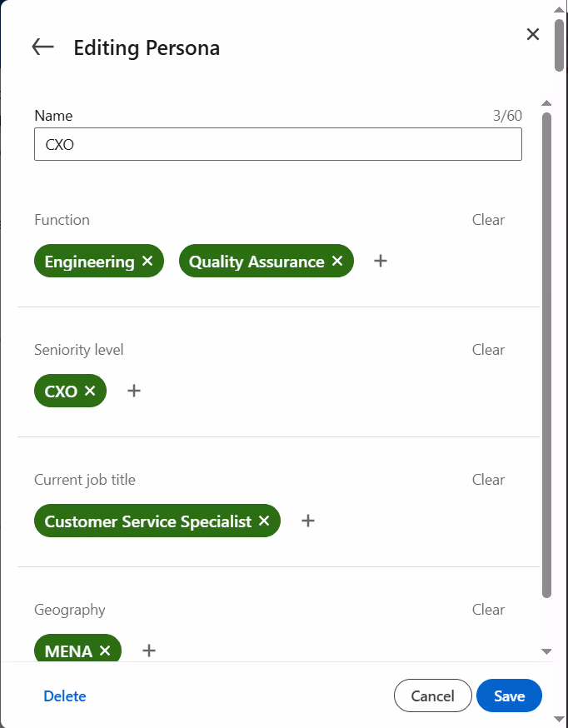Save the persona changes
Image resolution: width=568 pixels, height=728 pixels.
click(x=509, y=696)
